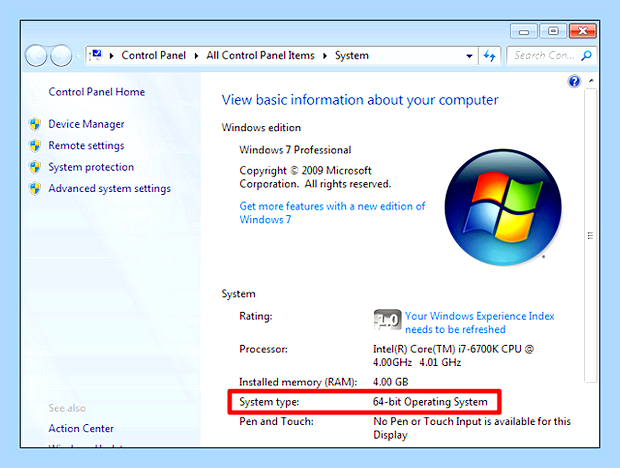Viewport: 620px width, 468px height.
Task: Click the scrollbar up arrow
Action: pos(591,81)
